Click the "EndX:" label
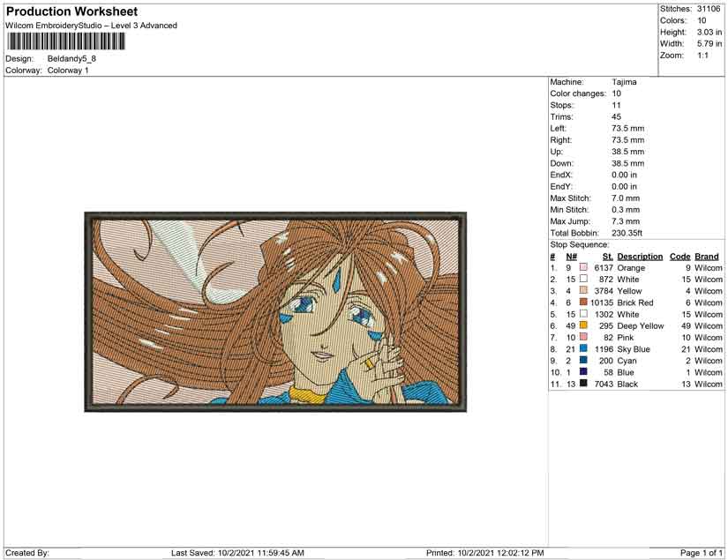This screenshot has width=728, height=560. [561, 175]
